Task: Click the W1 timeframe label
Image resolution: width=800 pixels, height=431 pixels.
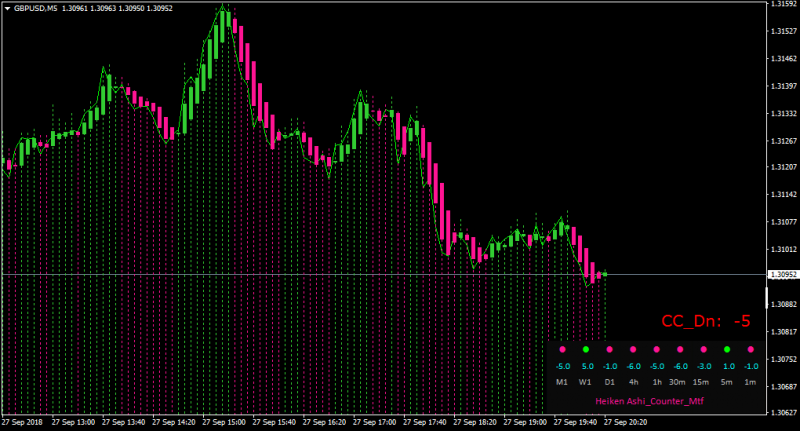Action: pyautogui.click(x=585, y=382)
